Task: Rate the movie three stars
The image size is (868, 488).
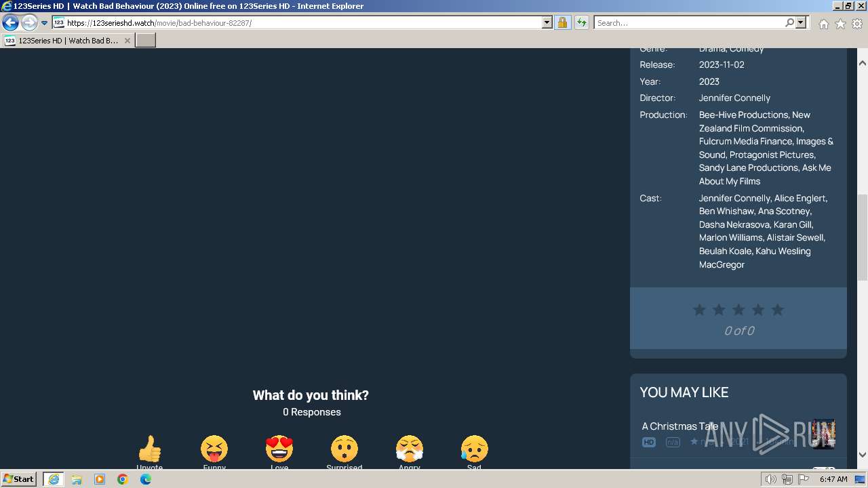Action: [738, 310]
